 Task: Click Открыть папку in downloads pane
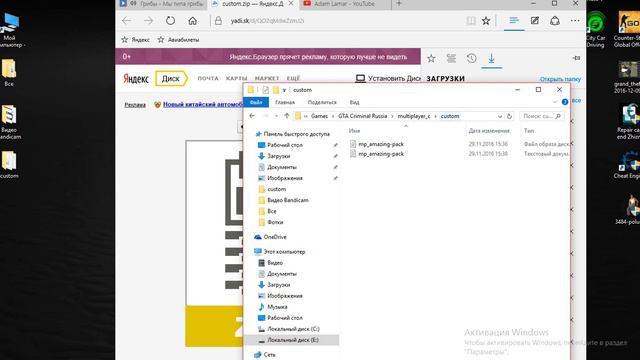pyautogui.click(x=560, y=79)
